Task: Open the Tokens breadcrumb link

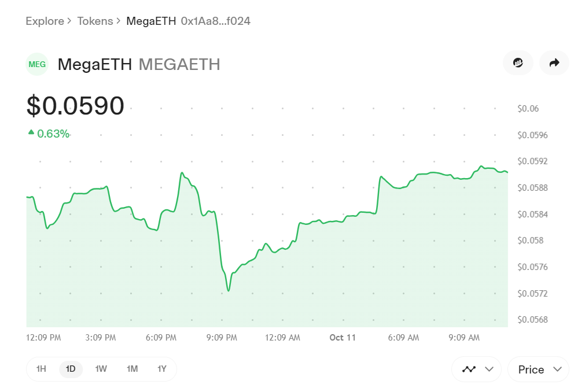Action: click(95, 21)
